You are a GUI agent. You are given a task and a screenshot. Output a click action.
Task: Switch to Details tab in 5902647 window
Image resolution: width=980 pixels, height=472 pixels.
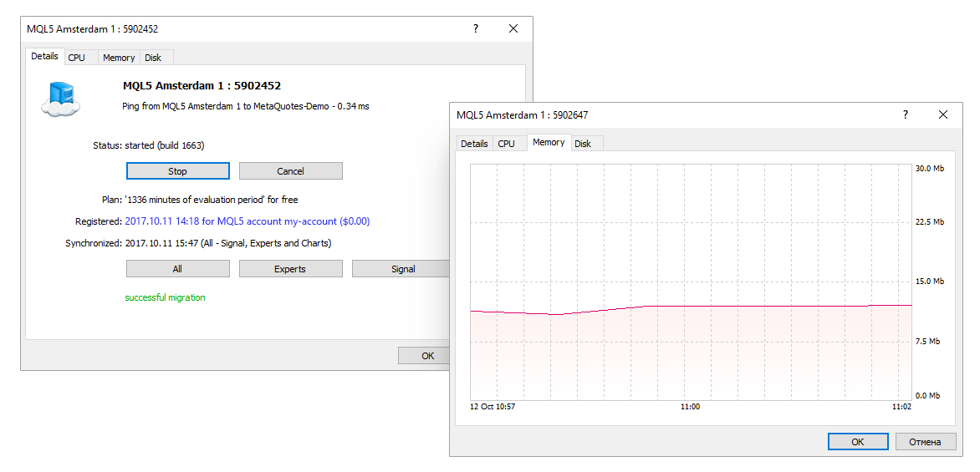(474, 144)
